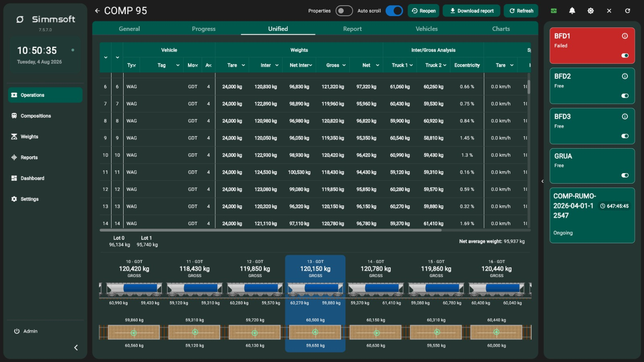644x362 pixels.
Task: Open the Tare weight column dropdown
Action: point(243,65)
